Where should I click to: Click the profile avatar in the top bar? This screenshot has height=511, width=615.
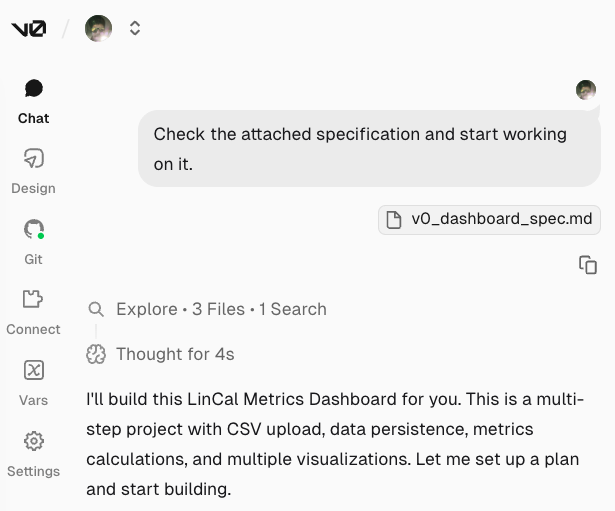(98, 29)
